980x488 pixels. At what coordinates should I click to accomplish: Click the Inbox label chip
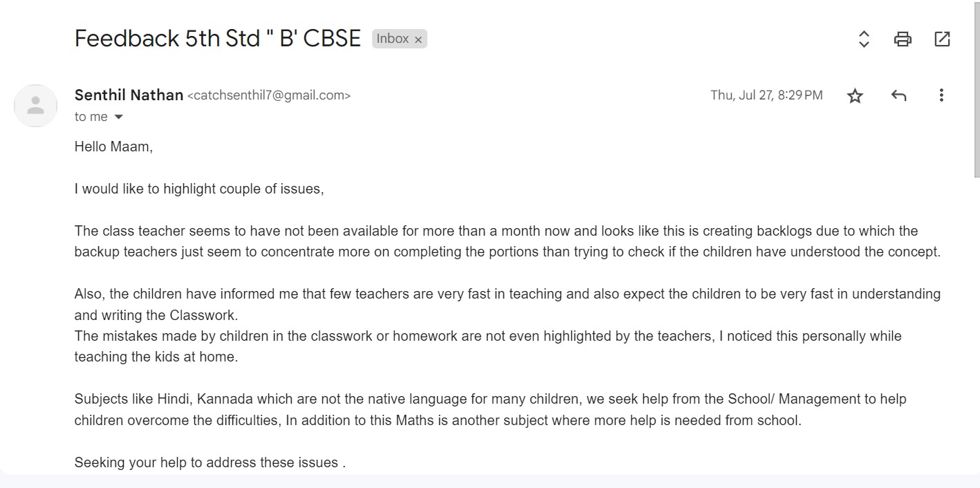pos(392,39)
